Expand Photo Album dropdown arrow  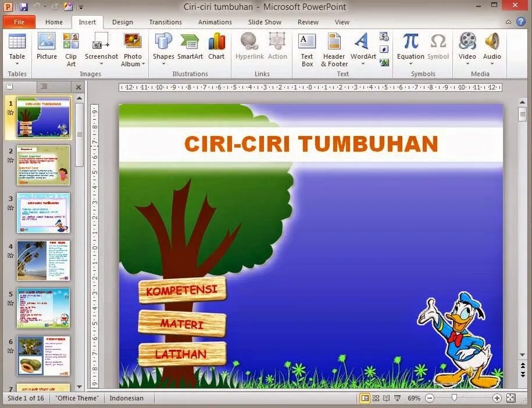[x=143, y=64]
